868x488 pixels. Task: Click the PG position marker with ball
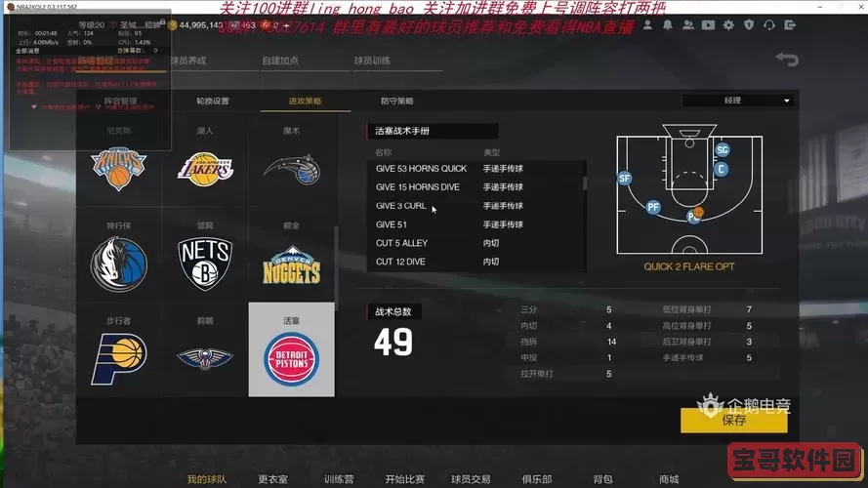coord(695,215)
